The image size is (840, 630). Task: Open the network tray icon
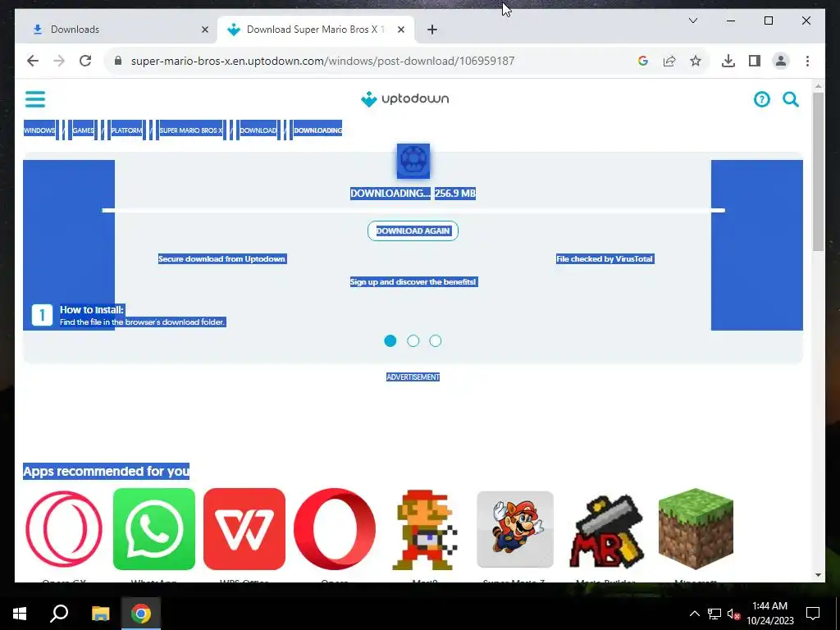point(714,614)
